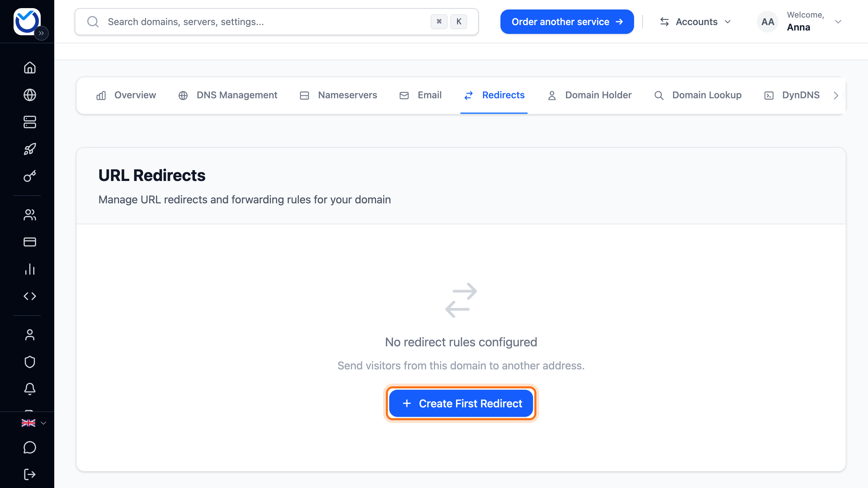Show more tabs with right chevron
Viewport: 868px width, 488px height.
tap(836, 96)
